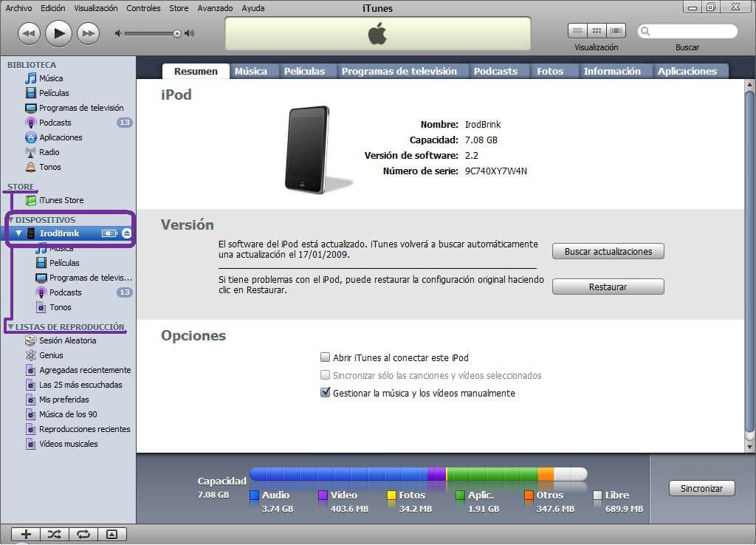Click the play button
Image resolution: width=756 pixels, height=545 pixels.
[59, 34]
